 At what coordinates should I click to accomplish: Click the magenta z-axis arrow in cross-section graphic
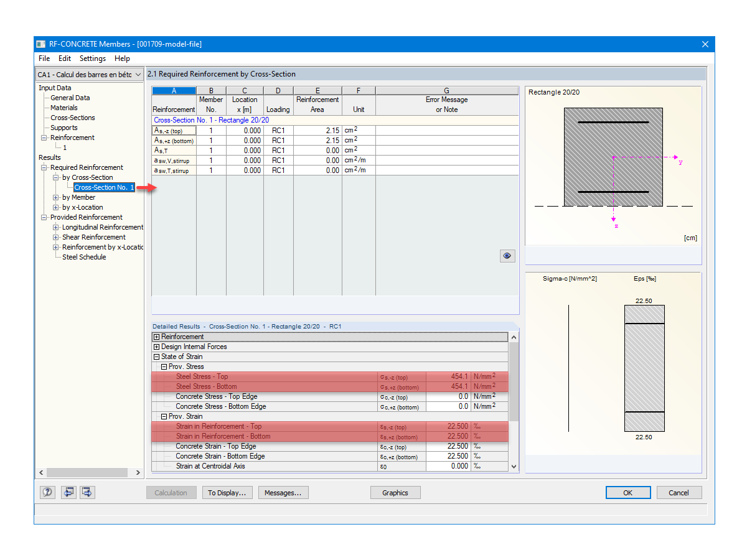click(614, 222)
